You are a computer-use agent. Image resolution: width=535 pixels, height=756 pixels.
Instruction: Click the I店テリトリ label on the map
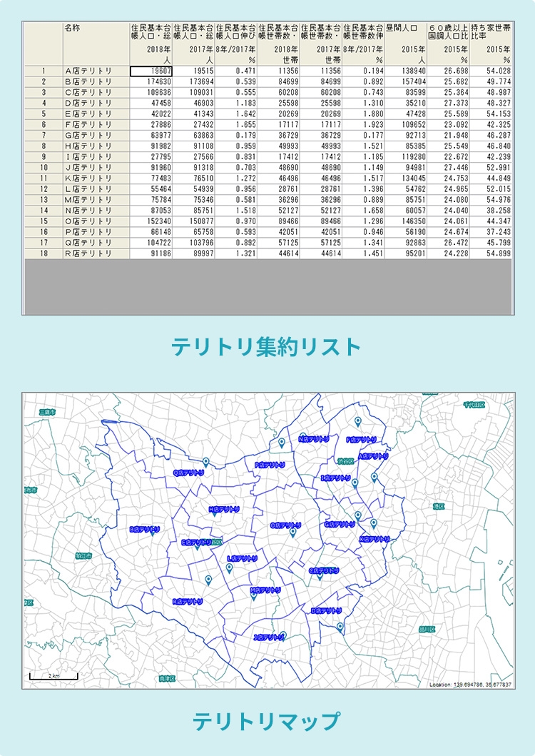[x=335, y=478]
